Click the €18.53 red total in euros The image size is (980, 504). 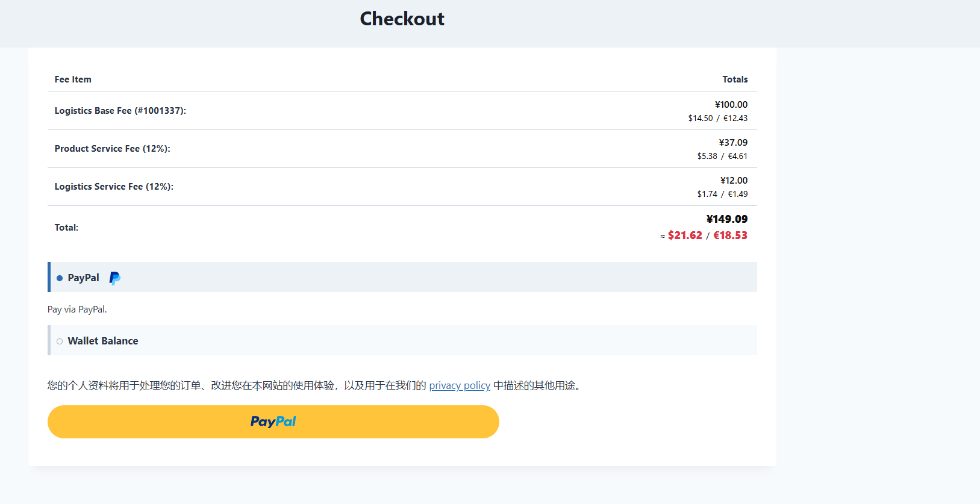[730, 235]
